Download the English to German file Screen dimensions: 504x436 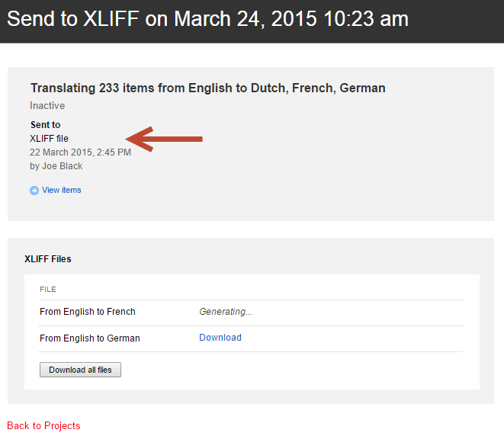(x=220, y=338)
